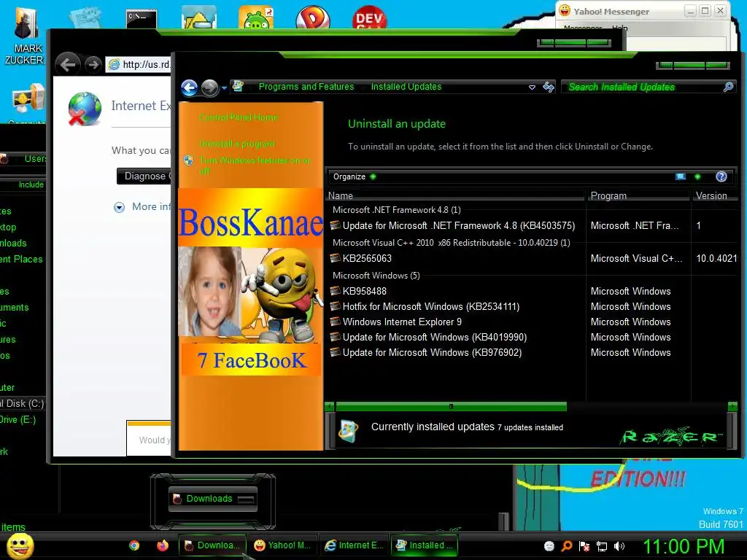The height and width of the screenshot is (560, 747).
Task: Open the smiley Start button
Action: click(20, 545)
